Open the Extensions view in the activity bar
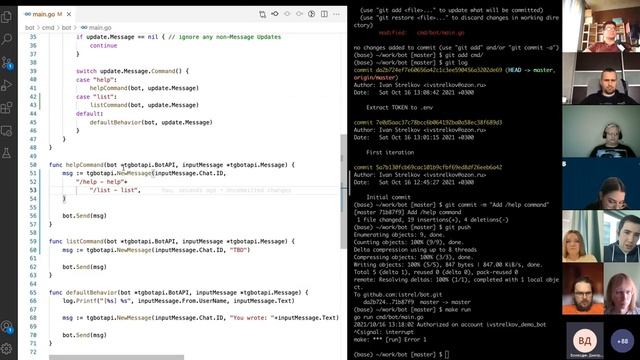The image size is (640, 360). tap(7, 108)
